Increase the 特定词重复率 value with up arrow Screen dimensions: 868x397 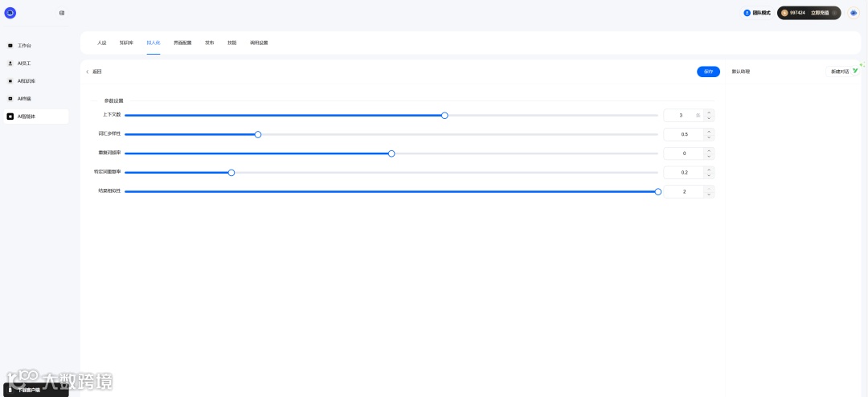tap(709, 170)
